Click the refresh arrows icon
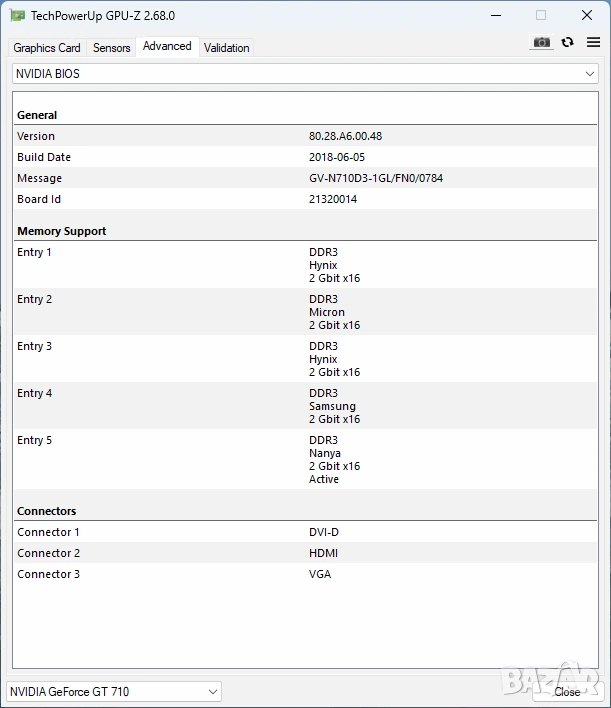611x708 pixels. point(568,42)
